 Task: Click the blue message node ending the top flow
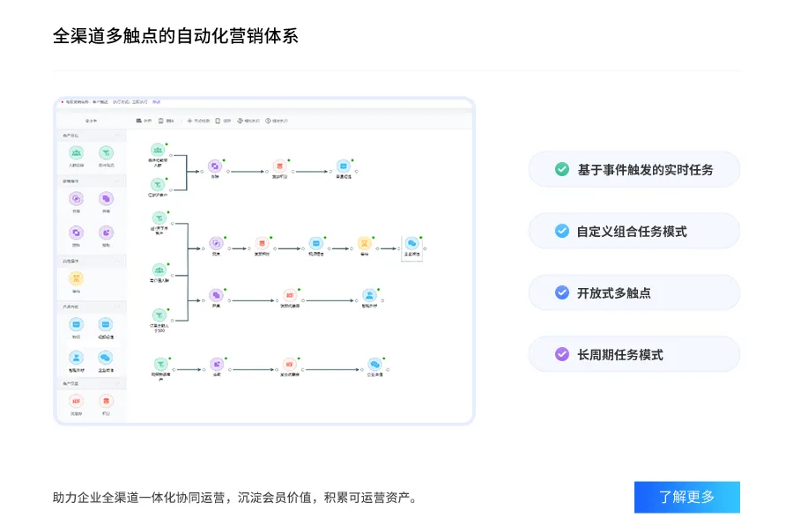point(344,166)
